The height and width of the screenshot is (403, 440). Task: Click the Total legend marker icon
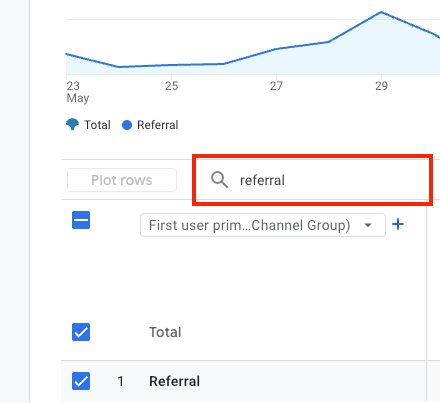click(x=72, y=125)
